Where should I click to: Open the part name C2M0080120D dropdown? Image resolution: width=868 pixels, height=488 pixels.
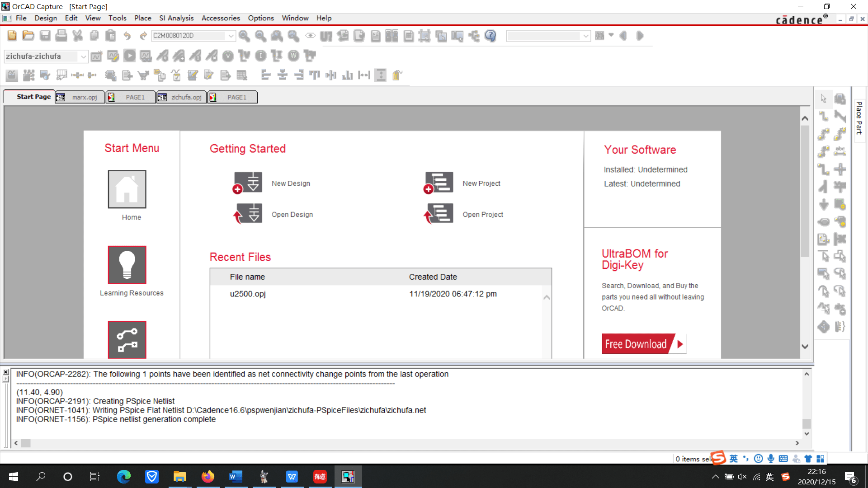[231, 36]
